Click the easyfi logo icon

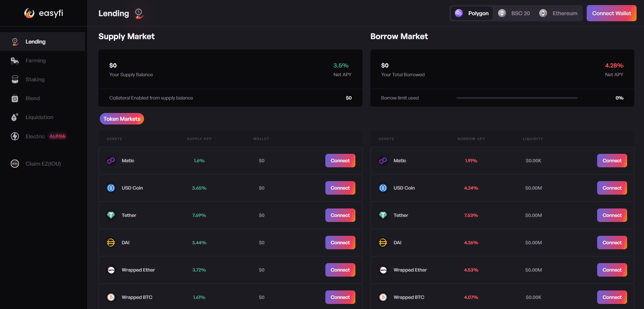click(x=29, y=13)
